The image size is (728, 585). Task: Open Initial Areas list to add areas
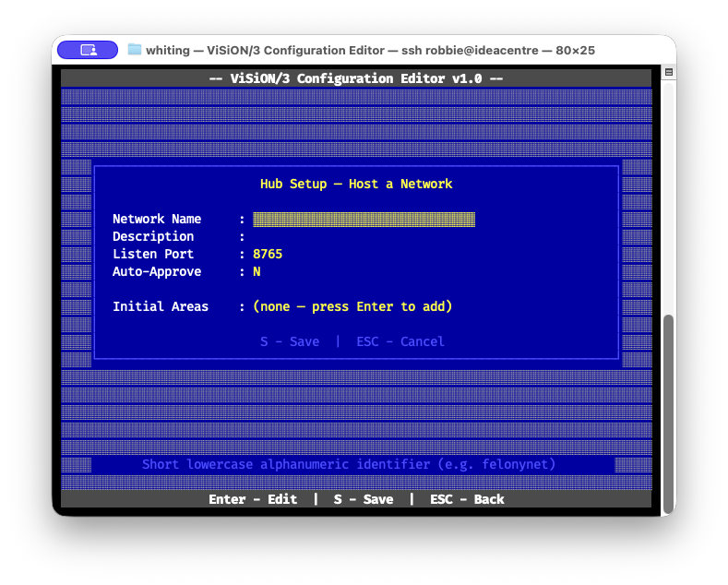(352, 306)
